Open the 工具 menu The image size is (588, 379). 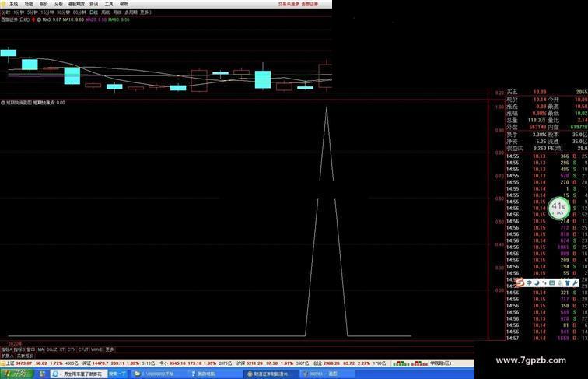click(x=109, y=4)
